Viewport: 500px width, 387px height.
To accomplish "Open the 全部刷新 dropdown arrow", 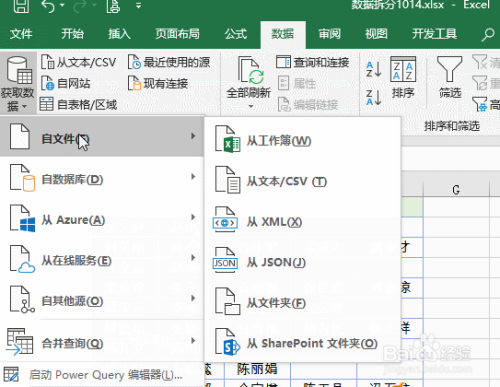I will pyautogui.click(x=251, y=106).
